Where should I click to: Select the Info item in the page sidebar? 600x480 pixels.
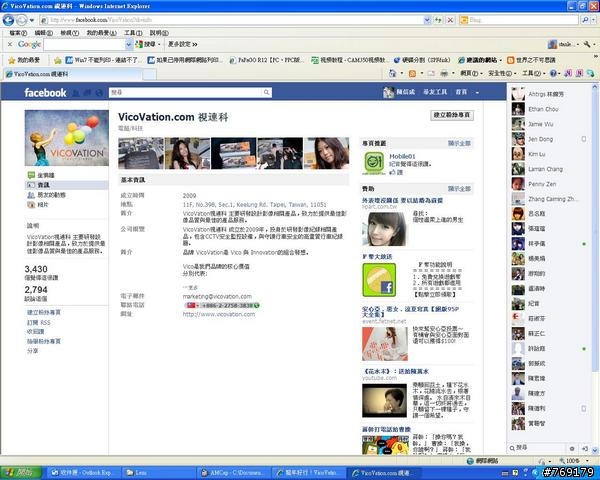[67, 185]
